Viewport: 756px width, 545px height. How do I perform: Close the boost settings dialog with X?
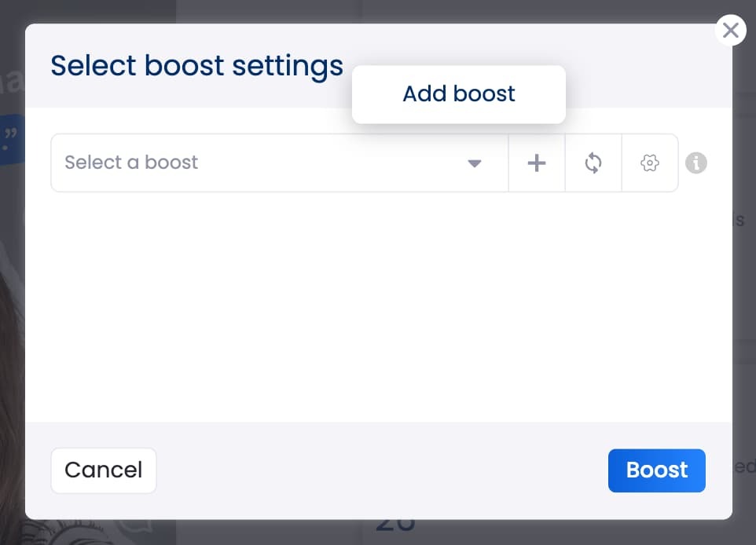(x=730, y=31)
